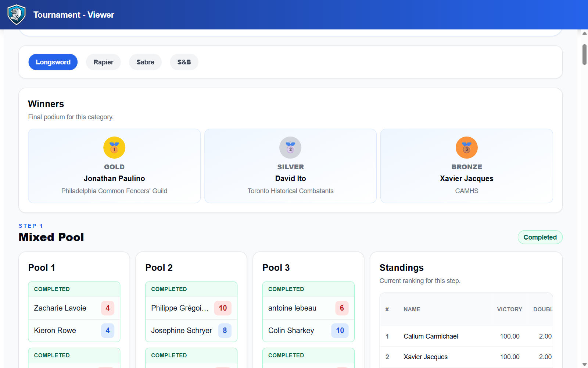Click the red score 10 in Pool 2

click(223, 308)
